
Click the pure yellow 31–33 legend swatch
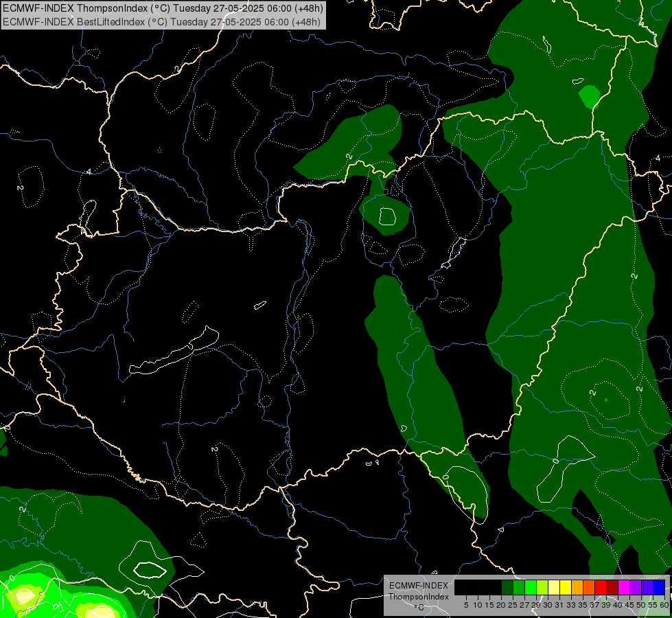566,587
